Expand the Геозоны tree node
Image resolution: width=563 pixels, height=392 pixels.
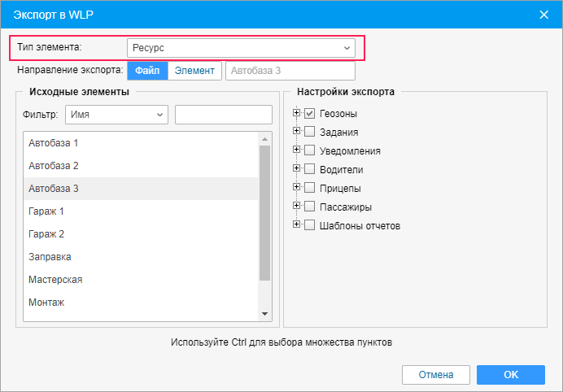tap(297, 113)
